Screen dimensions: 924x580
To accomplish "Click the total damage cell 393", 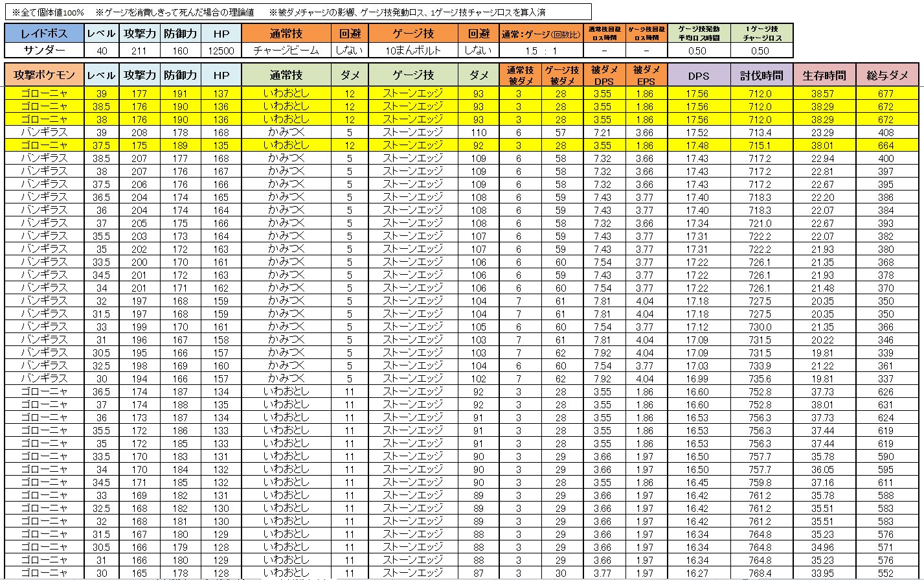I will click(x=887, y=223).
